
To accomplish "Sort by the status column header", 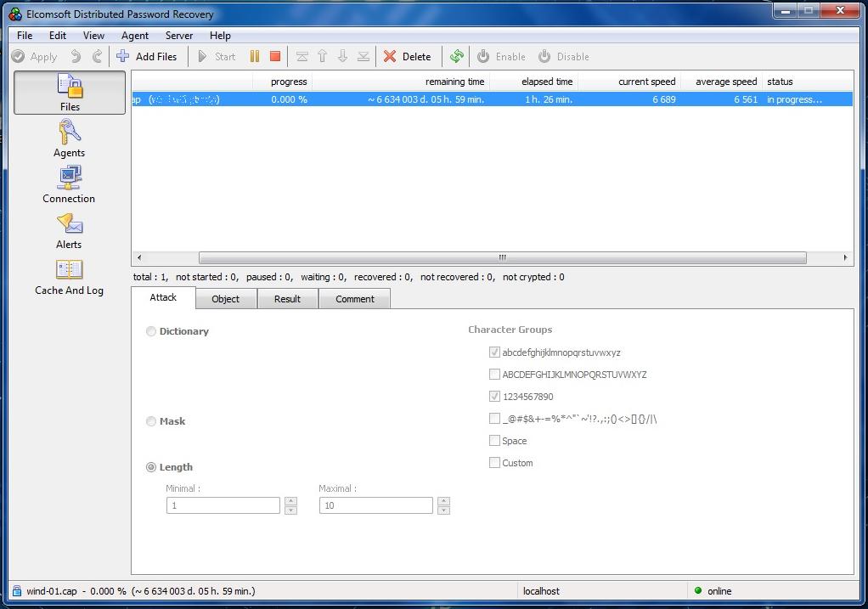I will (x=807, y=82).
